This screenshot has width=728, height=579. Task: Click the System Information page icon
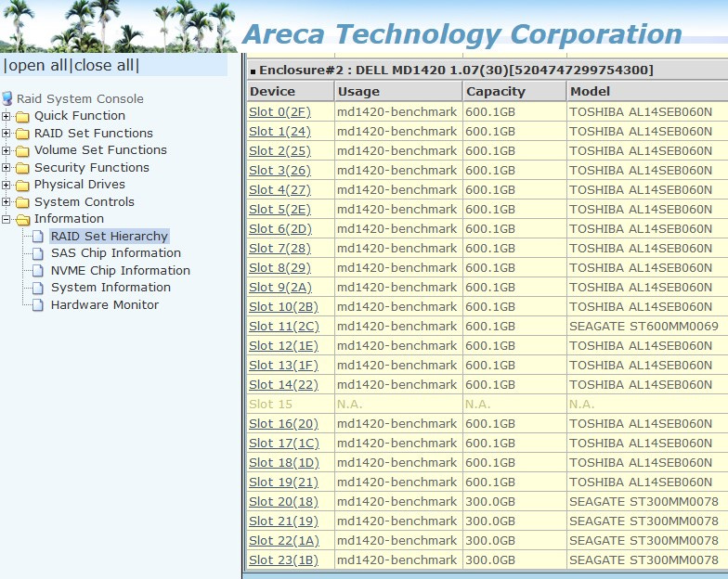click(x=39, y=288)
